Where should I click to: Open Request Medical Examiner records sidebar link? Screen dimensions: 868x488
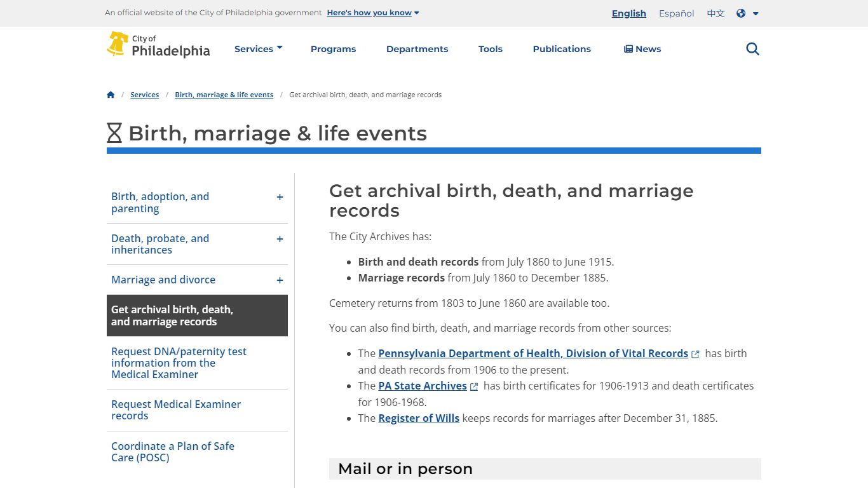point(176,410)
